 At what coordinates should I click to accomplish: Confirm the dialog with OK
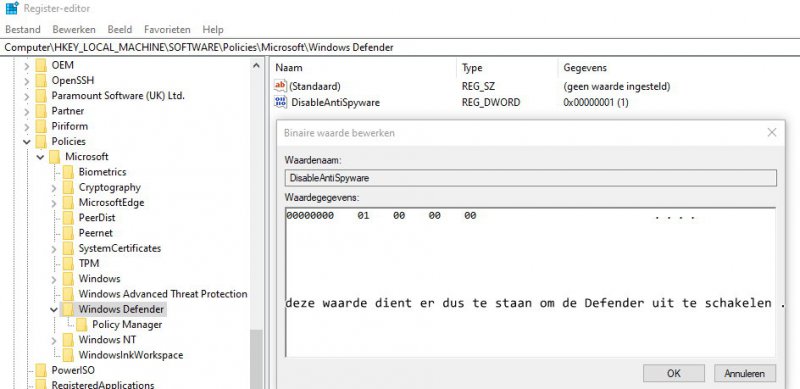click(x=673, y=374)
